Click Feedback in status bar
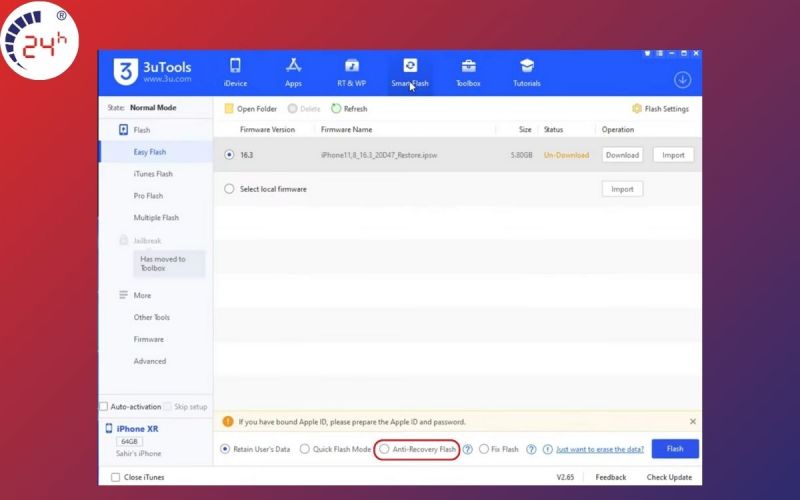This screenshot has height=500, width=800. click(x=611, y=477)
